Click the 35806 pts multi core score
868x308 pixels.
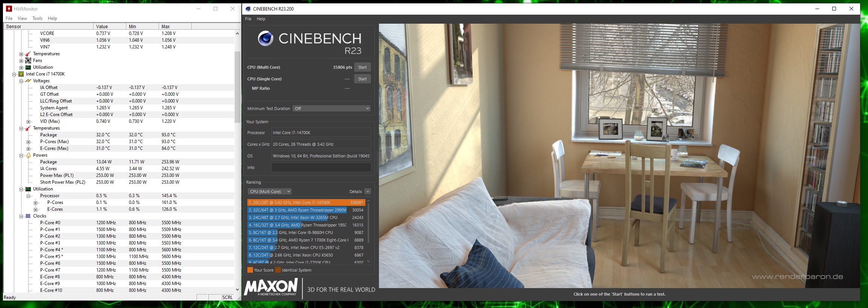pyautogui.click(x=342, y=67)
